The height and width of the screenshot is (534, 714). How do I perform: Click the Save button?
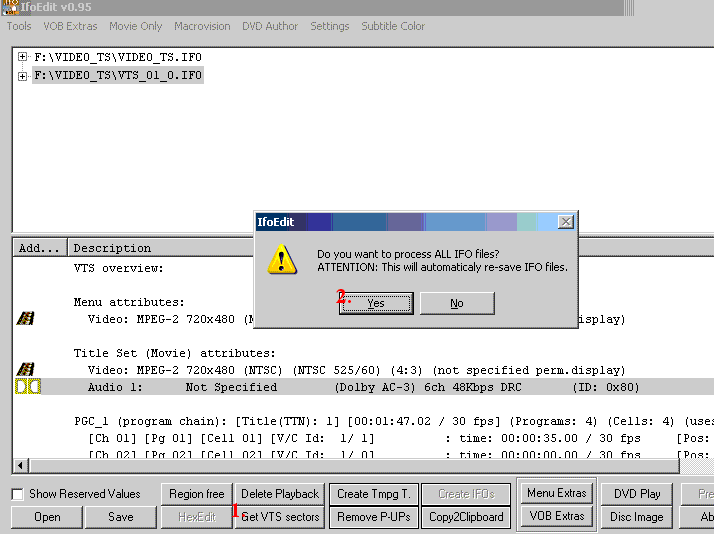pos(121,517)
